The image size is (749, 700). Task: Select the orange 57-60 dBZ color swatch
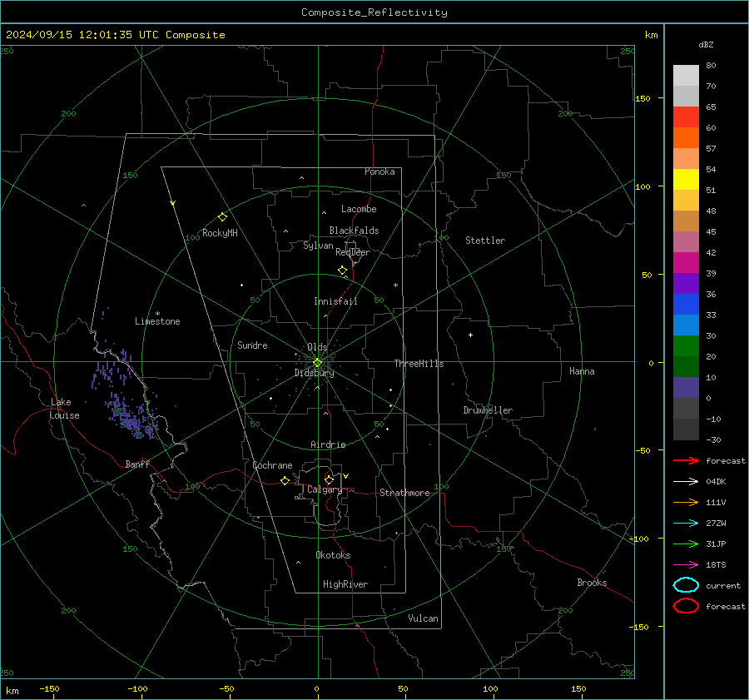tap(686, 137)
